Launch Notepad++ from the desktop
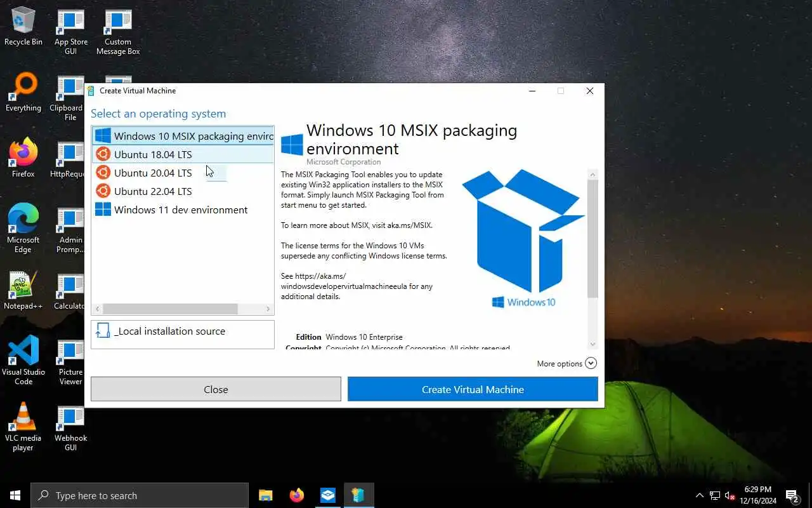 tap(23, 291)
